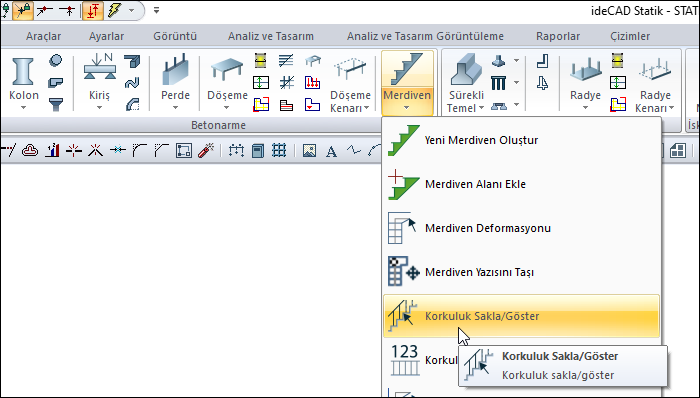Viewport: 700px width, 398px height.
Task: Click the blue grid mesh icon in toolbar
Action: click(x=279, y=150)
